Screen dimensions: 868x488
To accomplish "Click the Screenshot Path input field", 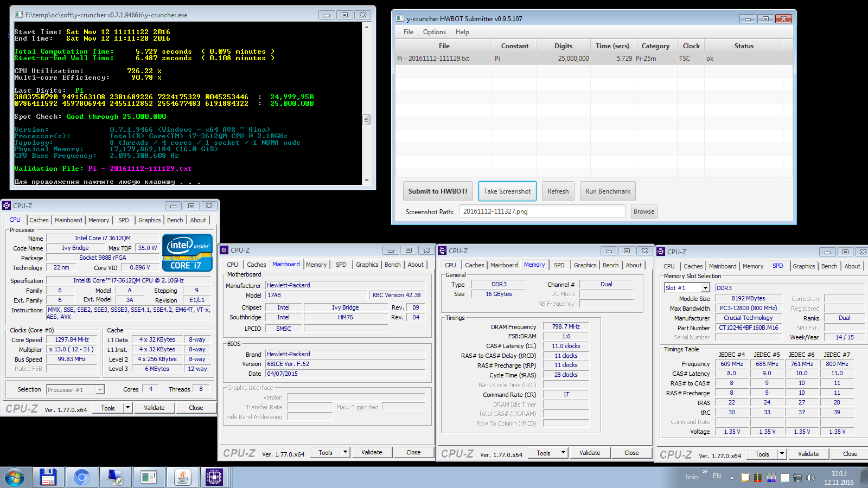I will coord(542,211).
